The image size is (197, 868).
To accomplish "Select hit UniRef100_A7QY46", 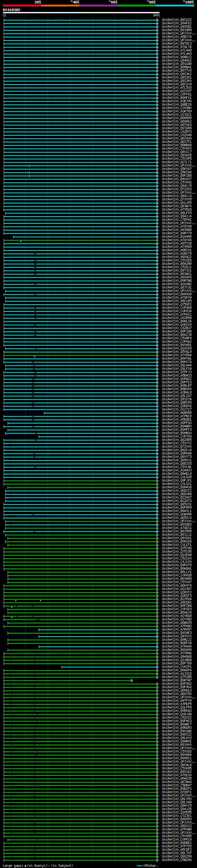I will pos(176,240).
